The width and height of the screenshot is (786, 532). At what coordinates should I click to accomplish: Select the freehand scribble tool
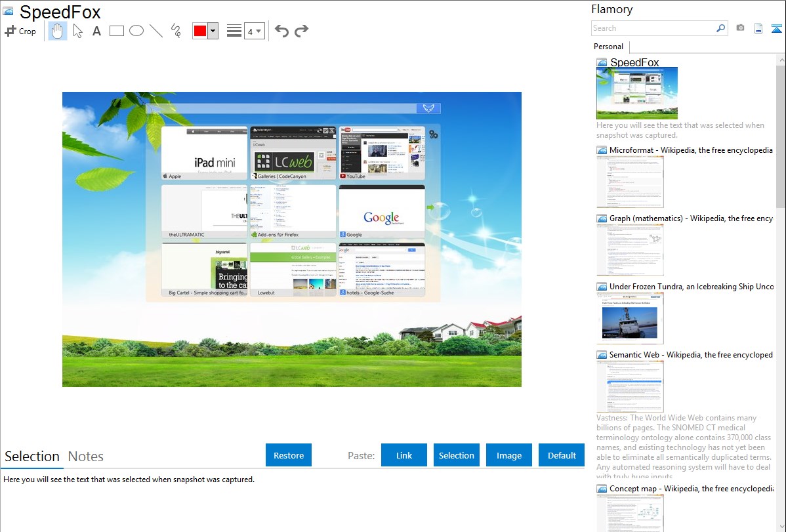(x=176, y=31)
